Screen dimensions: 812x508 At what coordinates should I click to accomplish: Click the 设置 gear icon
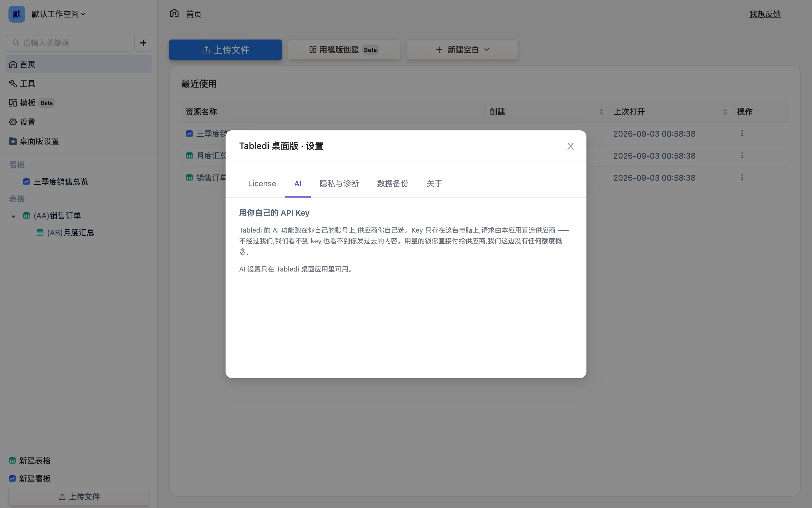coord(13,122)
